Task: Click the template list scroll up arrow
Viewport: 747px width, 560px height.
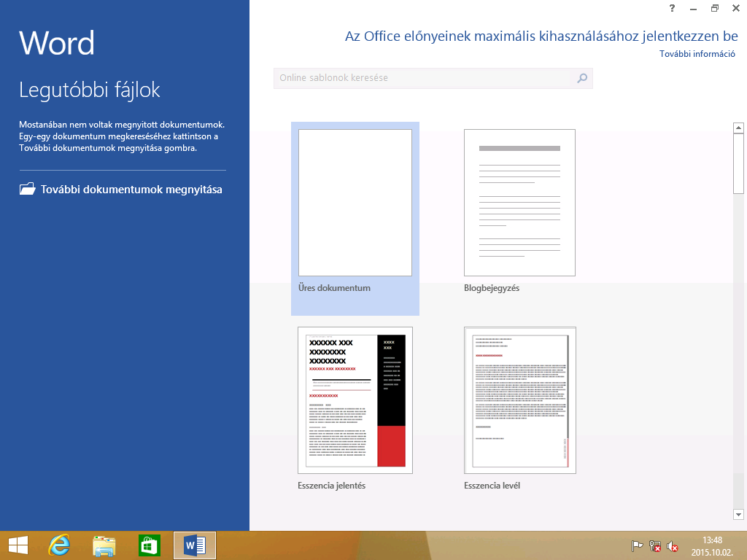Action: [738, 128]
